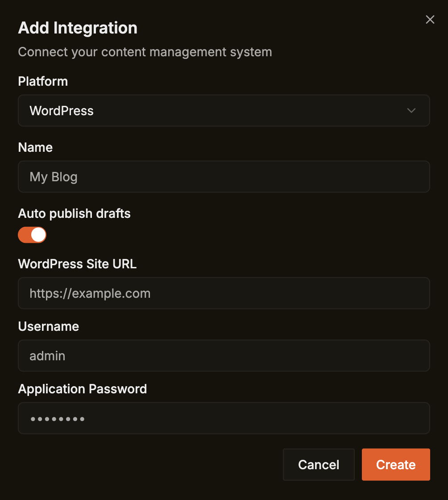448x500 pixels.
Task: Close the Add Integration dialog
Action: (x=430, y=20)
